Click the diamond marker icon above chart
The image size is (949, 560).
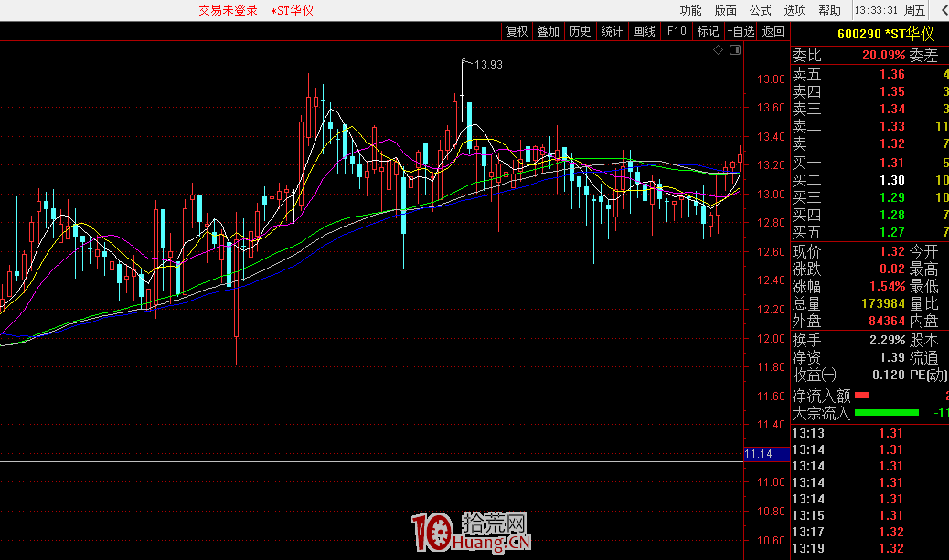[718, 49]
